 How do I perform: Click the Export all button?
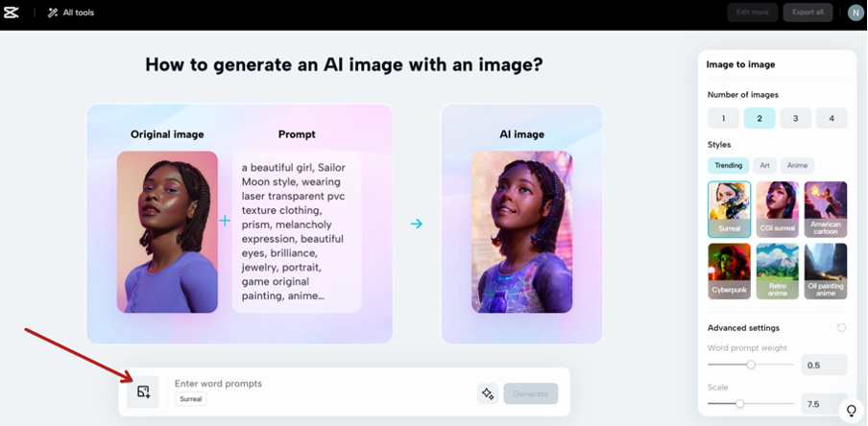808,12
